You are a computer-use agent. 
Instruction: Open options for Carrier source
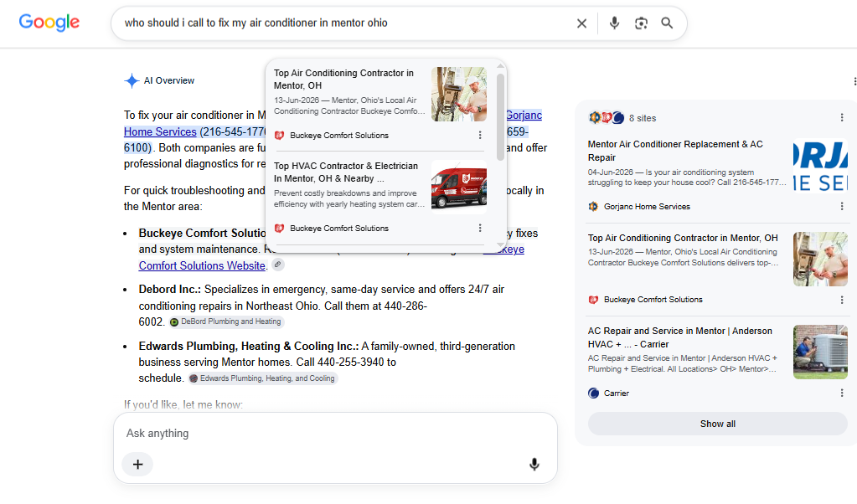842,393
